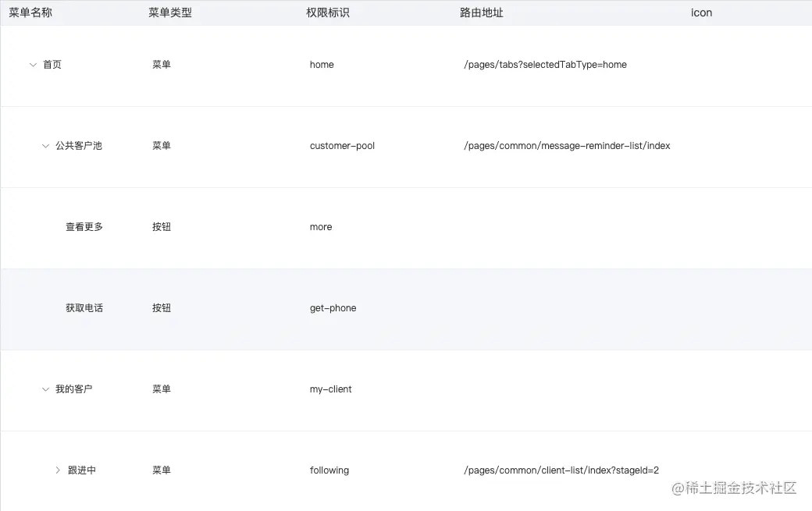This screenshot has height=511, width=812.
Task: Click the client-list/index?stageId=2 route address
Action: [x=561, y=470]
